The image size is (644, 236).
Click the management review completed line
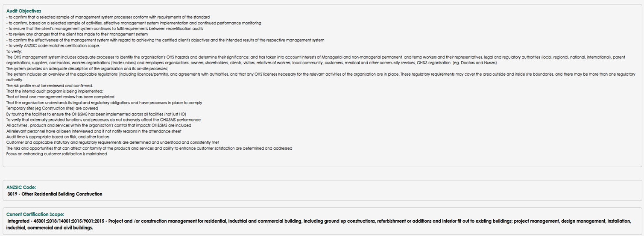(60, 97)
